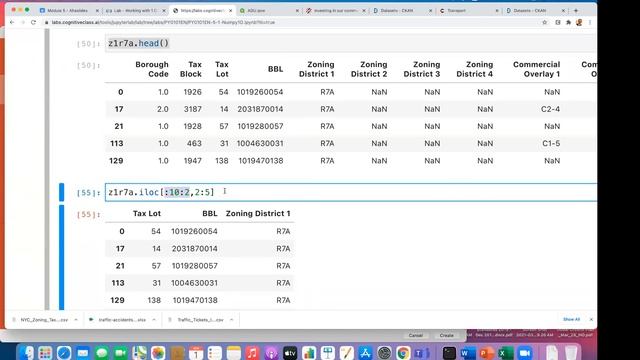
Task: Open System Preferences from the Dock
Action: pyautogui.click(x=384, y=353)
